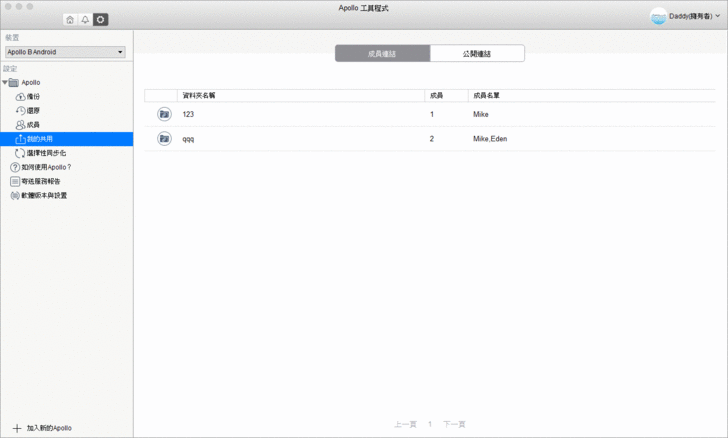This screenshot has height=438, width=728.
Task: Open 還原 (Restore) in sidebar
Action: tap(33, 110)
